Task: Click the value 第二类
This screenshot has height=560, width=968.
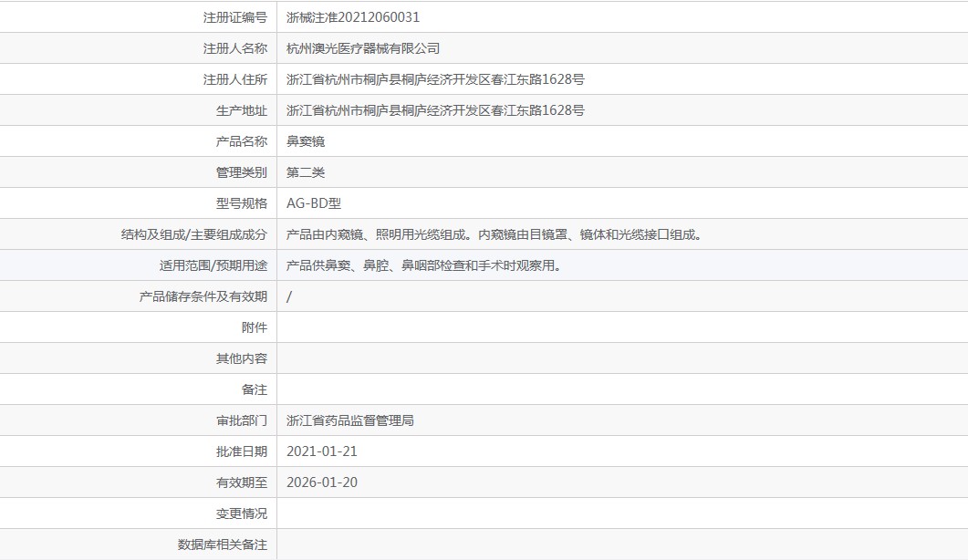Action: [x=306, y=172]
